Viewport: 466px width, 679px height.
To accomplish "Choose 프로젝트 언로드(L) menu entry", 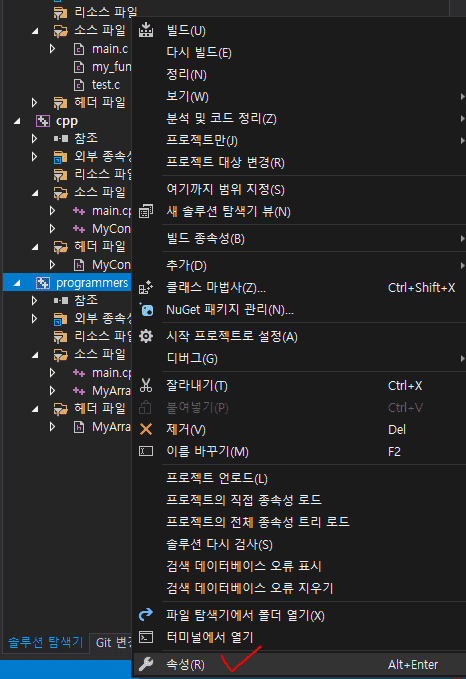I will pos(217,478).
